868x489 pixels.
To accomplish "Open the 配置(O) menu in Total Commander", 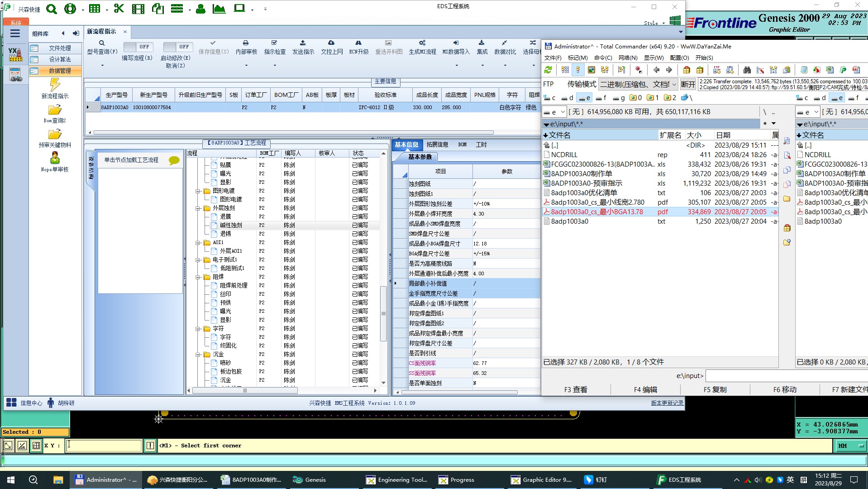I will [679, 58].
